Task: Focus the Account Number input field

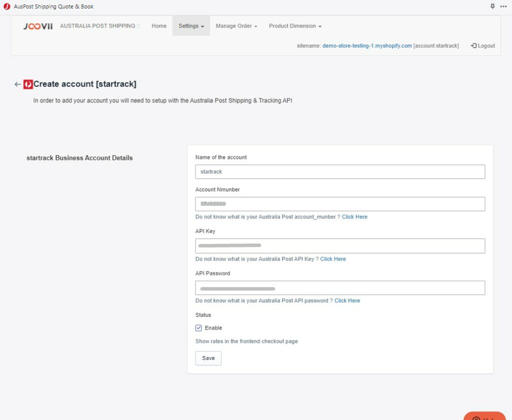Action: (340, 204)
